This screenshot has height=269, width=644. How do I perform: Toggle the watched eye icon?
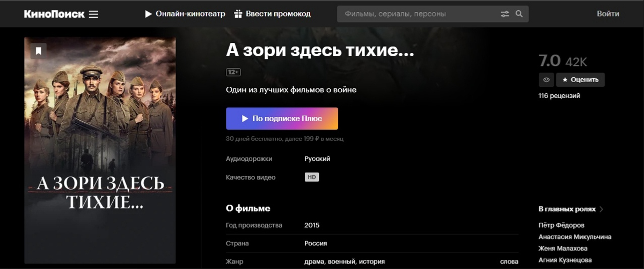point(546,80)
